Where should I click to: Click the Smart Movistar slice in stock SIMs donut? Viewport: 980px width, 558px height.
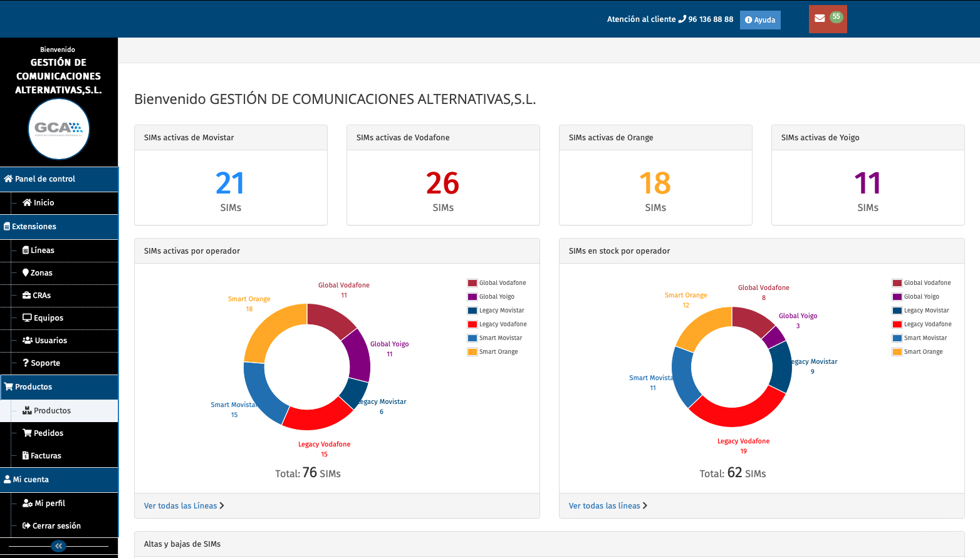[684, 378]
